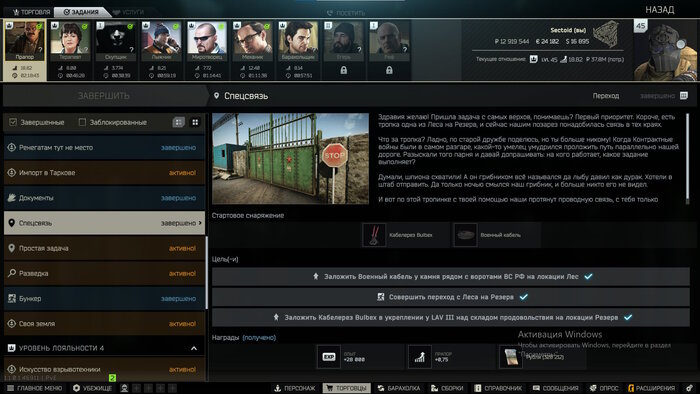Open quest Разведка
This screenshot has width=700, height=394.
[x=104, y=273]
